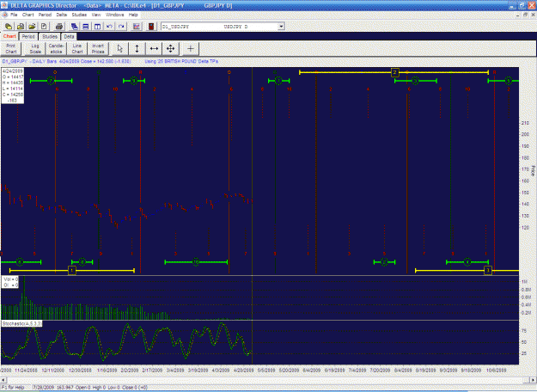Restore the inner chart window
537x392 pixels.
coord(525,15)
